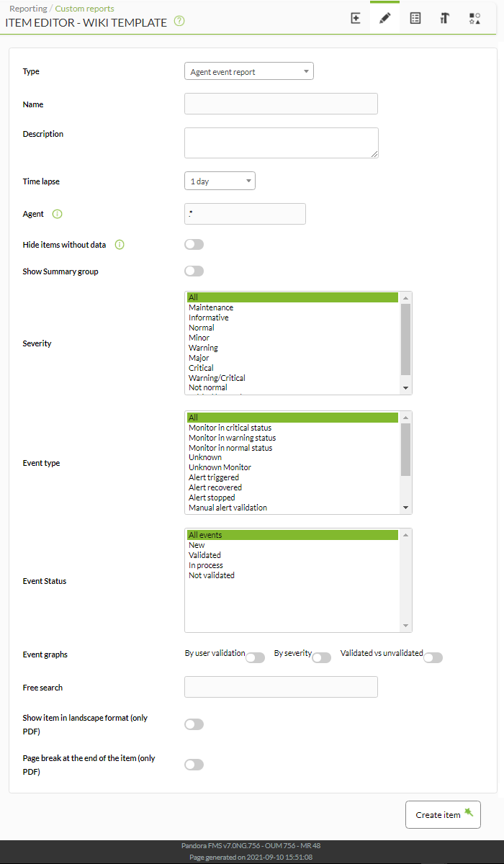
Task: Click the Create item button
Action: pyautogui.click(x=443, y=814)
